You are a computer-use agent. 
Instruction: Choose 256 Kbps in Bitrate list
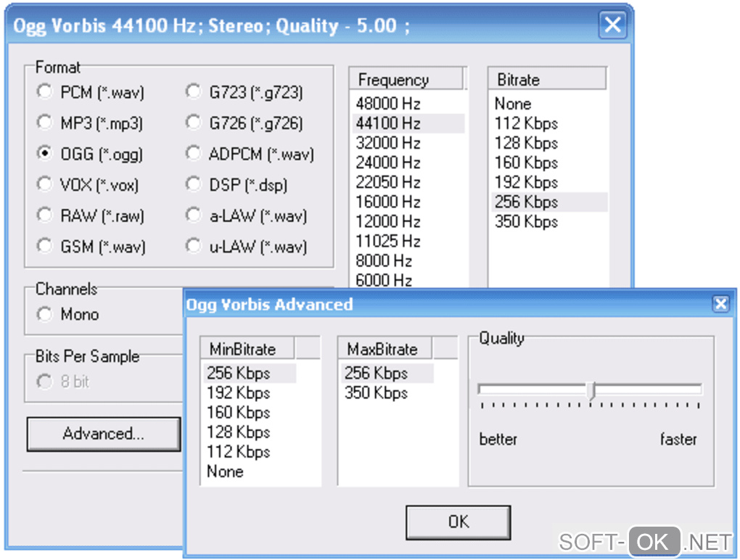[549, 202]
